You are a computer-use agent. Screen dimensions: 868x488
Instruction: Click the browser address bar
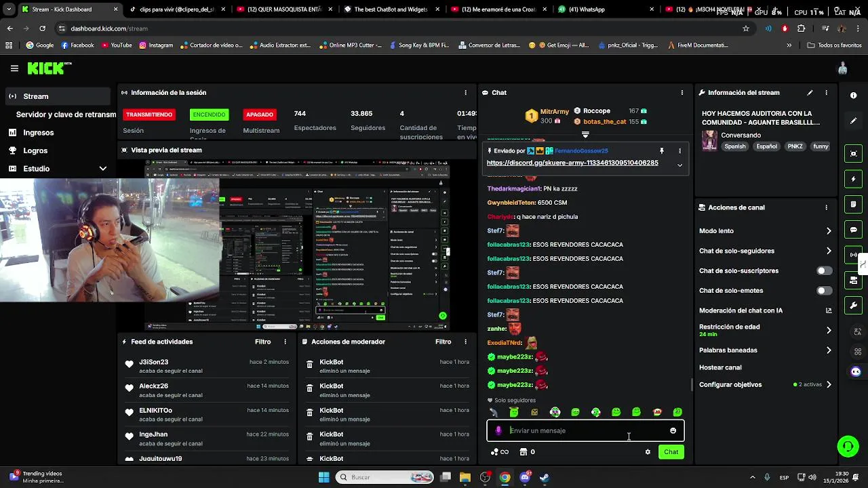pyautogui.click(x=400, y=28)
